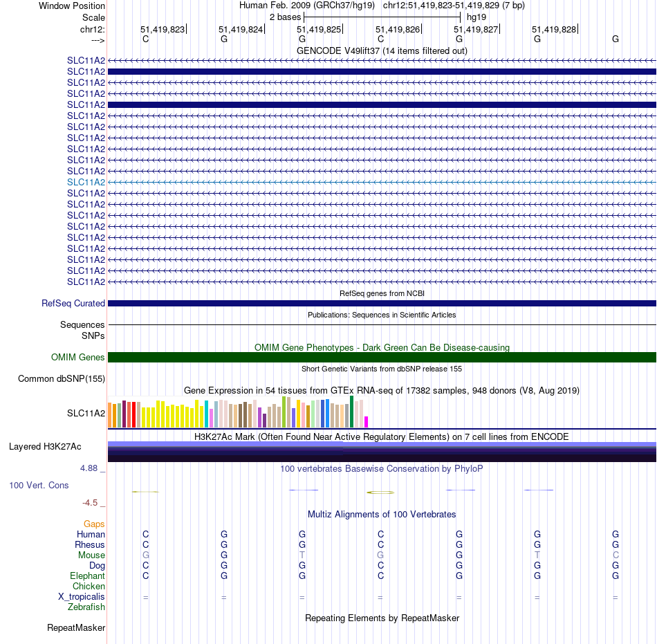Click the short magenta GTEx expression bar

pos(367,422)
